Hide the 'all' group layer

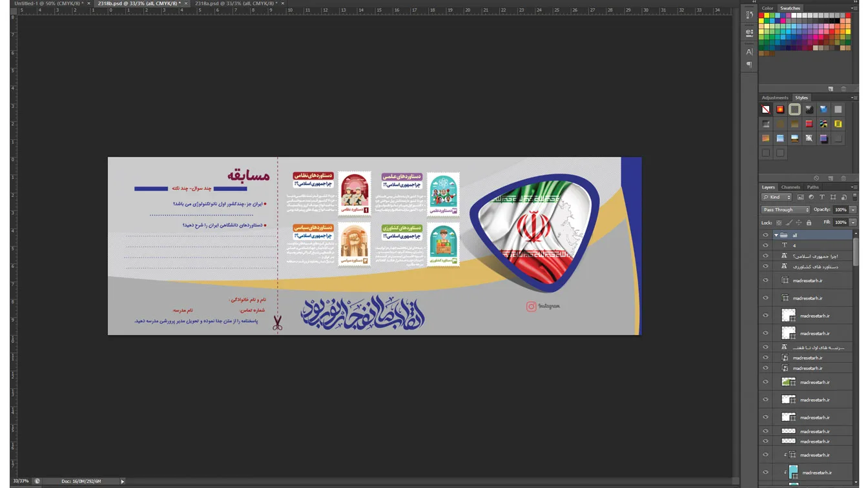point(765,235)
